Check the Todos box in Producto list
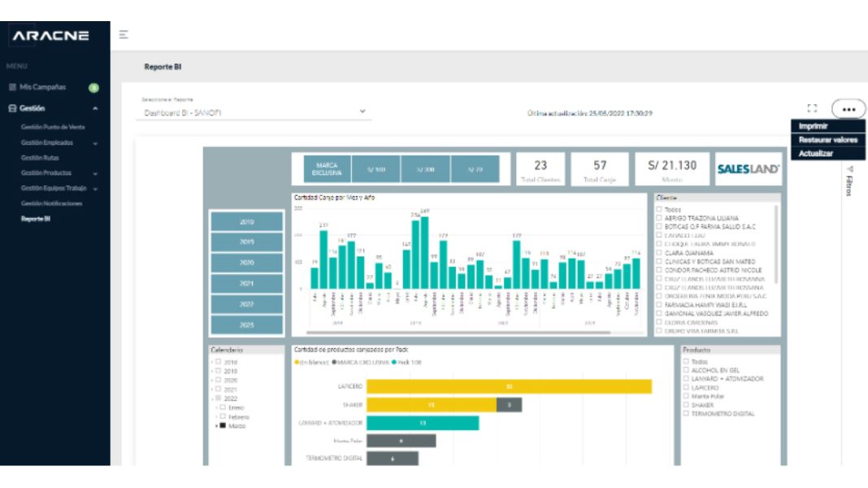This screenshot has width=868, height=488. [686, 361]
